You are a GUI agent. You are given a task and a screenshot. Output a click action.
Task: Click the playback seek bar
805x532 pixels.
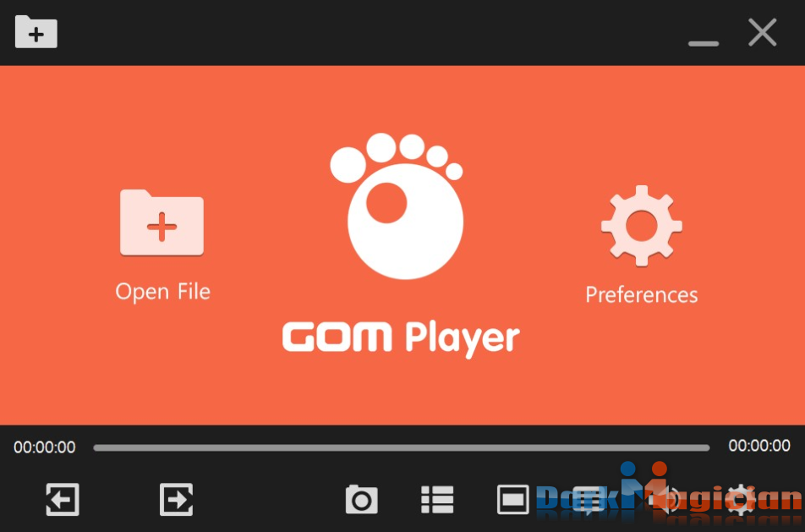click(402, 447)
